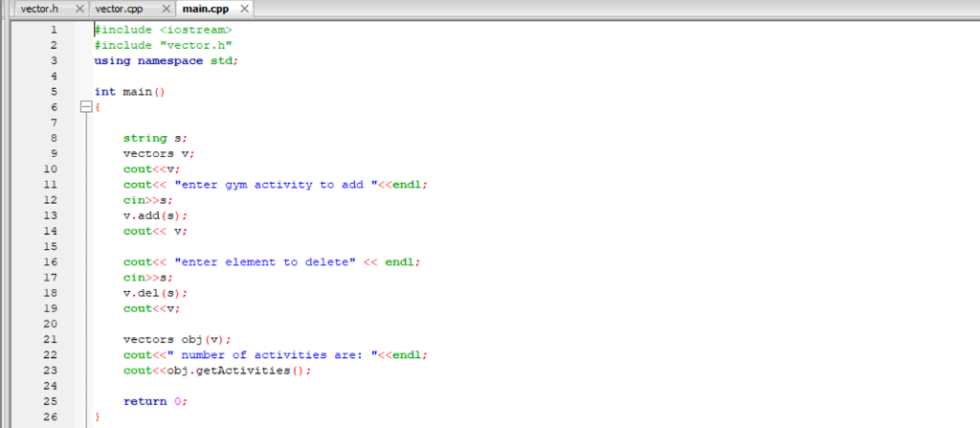Click the 'cout<<obj.getActivities();' statement

217,371
